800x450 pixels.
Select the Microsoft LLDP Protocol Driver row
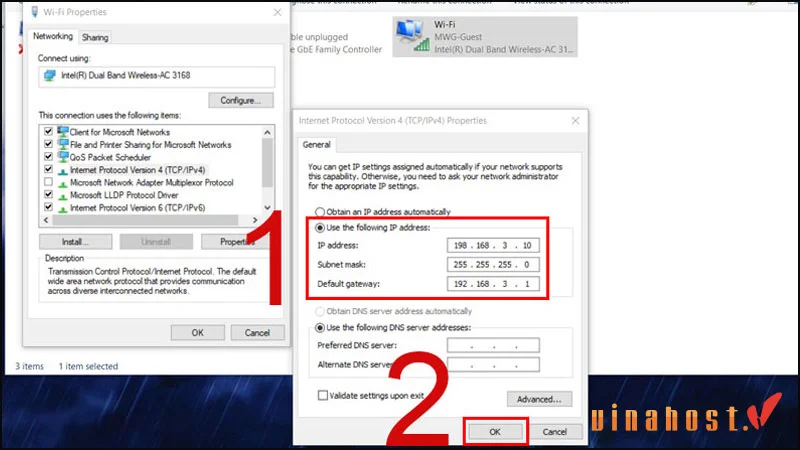pyautogui.click(x=124, y=195)
